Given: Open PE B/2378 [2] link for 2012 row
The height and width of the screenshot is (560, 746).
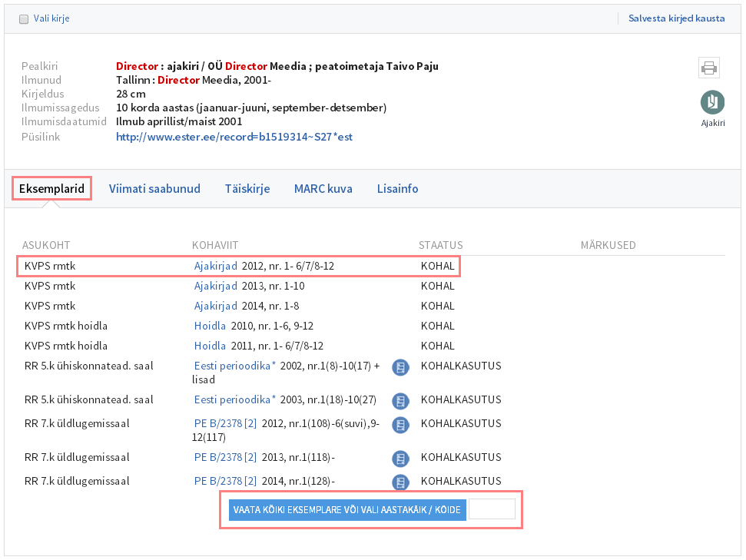Looking at the screenshot, I should tap(226, 423).
